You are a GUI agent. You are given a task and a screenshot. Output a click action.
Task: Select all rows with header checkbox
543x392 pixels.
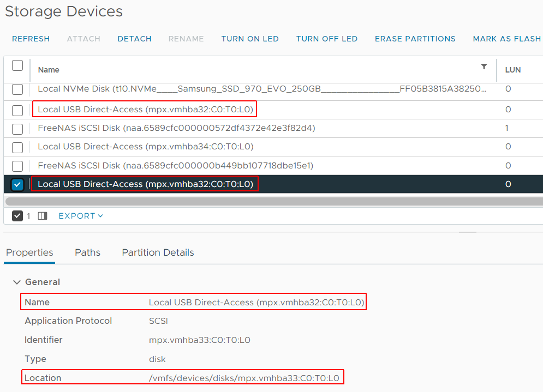click(x=17, y=66)
